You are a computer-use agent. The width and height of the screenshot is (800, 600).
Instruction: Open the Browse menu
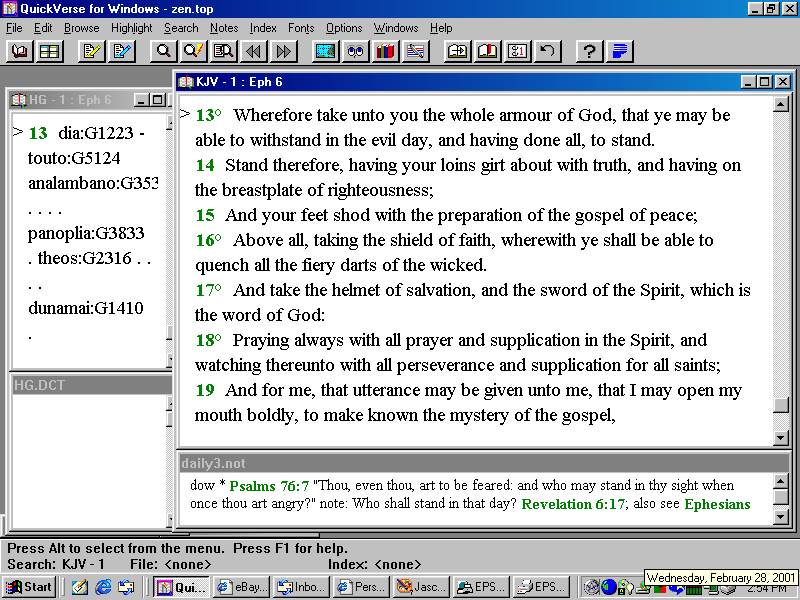pyautogui.click(x=82, y=28)
